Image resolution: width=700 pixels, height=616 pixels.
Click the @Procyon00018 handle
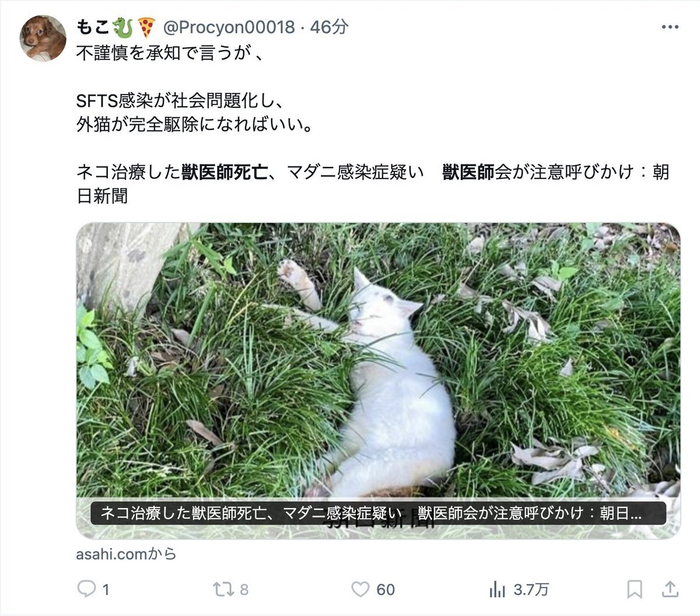click(228, 27)
